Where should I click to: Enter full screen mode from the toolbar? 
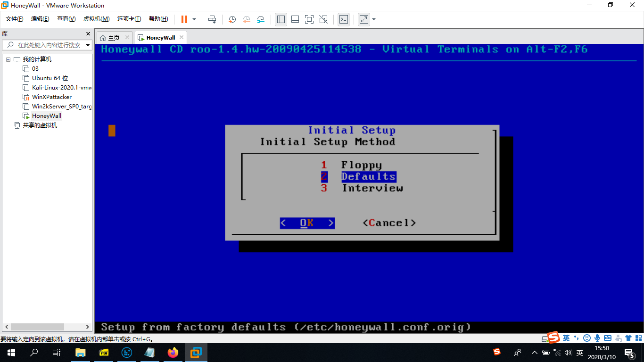tap(309, 19)
